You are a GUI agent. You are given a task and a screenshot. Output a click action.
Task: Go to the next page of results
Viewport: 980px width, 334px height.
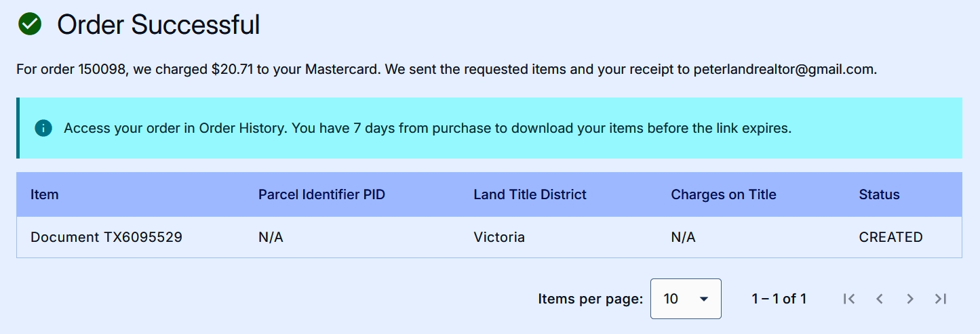[x=910, y=299]
